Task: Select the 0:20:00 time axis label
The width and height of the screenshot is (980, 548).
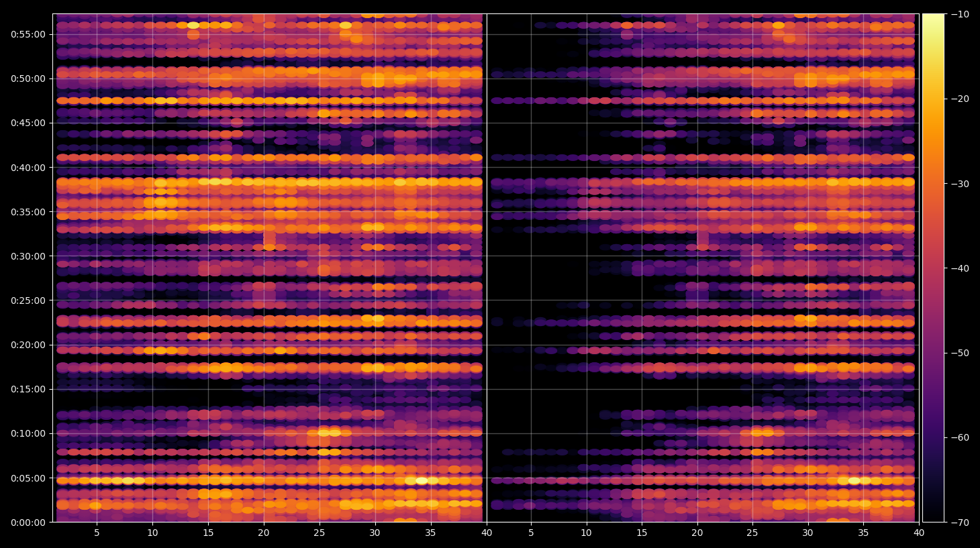Action: pos(28,345)
